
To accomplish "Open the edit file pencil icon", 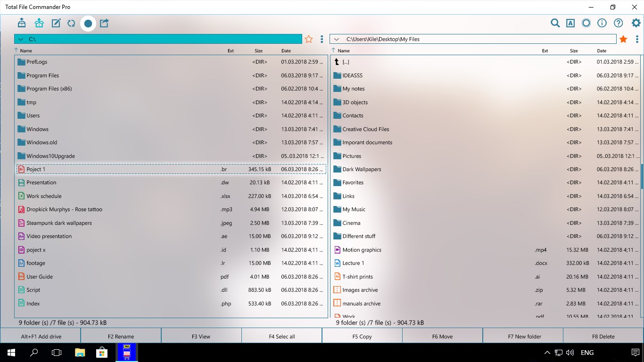I will point(56,23).
